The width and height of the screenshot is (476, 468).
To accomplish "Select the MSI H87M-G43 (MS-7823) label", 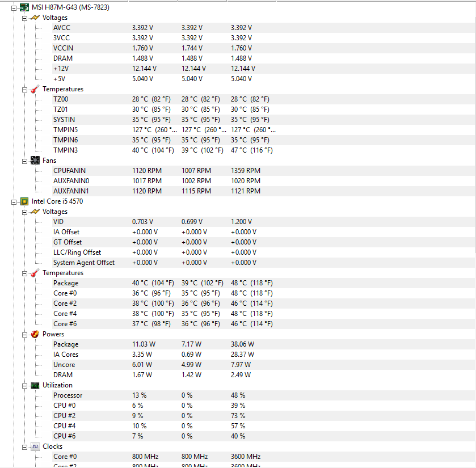I will 70,7.
